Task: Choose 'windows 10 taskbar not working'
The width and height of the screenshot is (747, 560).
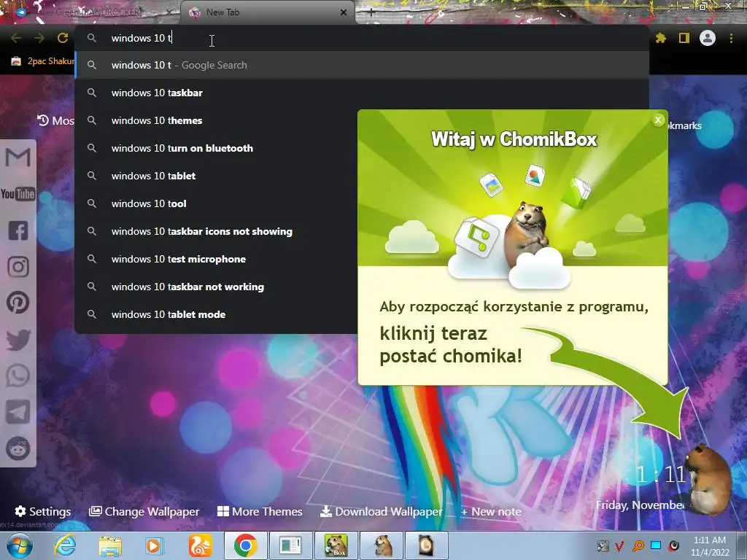Action: (x=217, y=287)
